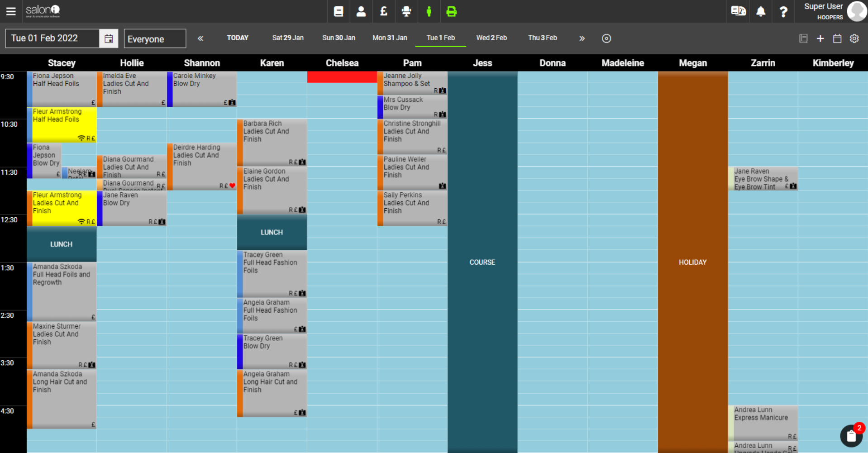Switch to Sat 29 Jan tab
Image resolution: width=868 pixels, height=453 pixels.
click(x=288, y=38)
